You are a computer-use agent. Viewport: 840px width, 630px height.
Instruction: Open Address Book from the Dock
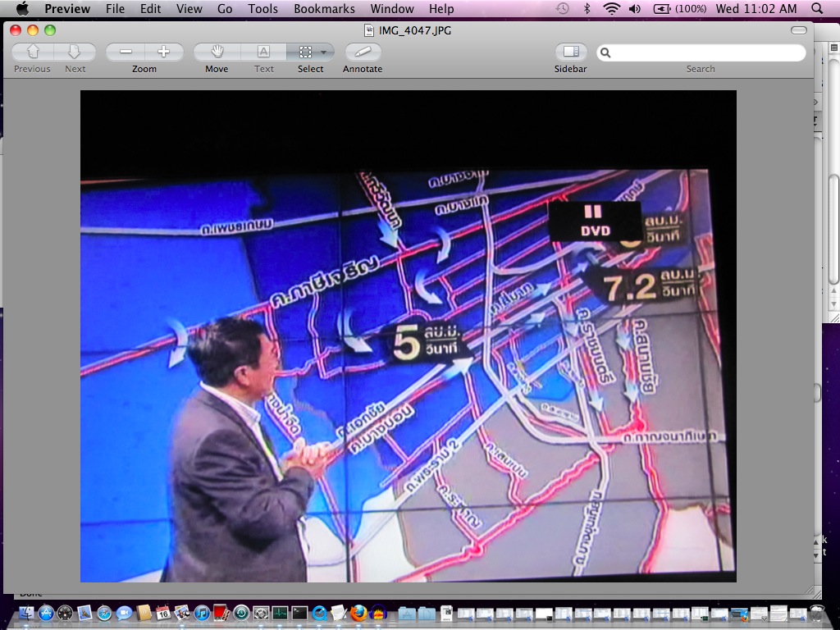pos(144,613)
